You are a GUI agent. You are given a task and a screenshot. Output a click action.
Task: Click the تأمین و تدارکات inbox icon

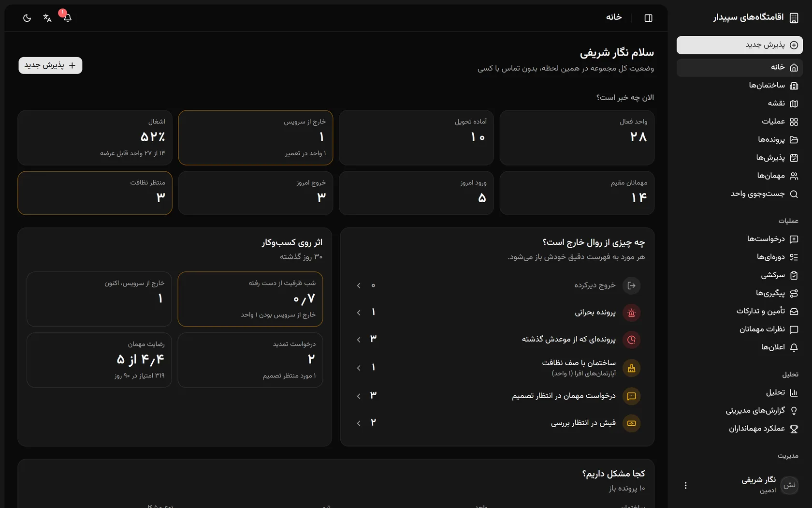[794, 312]
